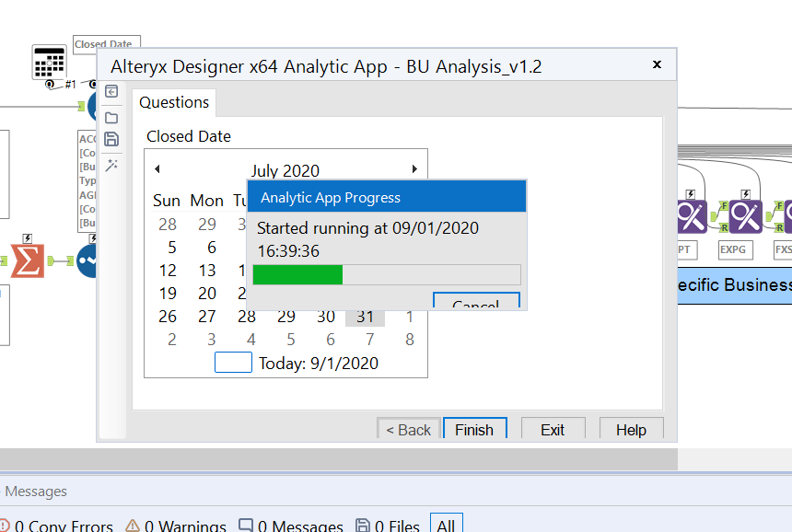This screenshot has height=532, width=792.
Task: Go to June using the calendar left arrow
Action: (157, 167)
